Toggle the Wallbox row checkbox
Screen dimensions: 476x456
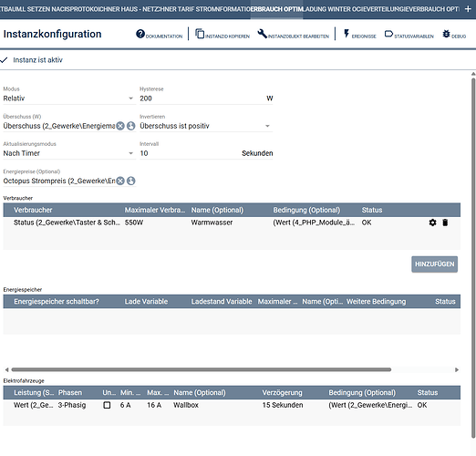pyautogui.click(x=107, y=405)
